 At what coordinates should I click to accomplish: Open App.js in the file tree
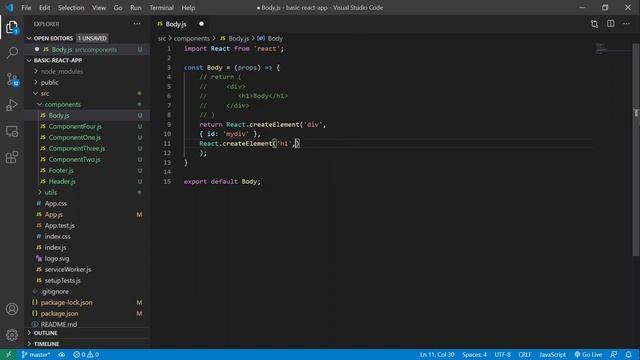point(53,214)
